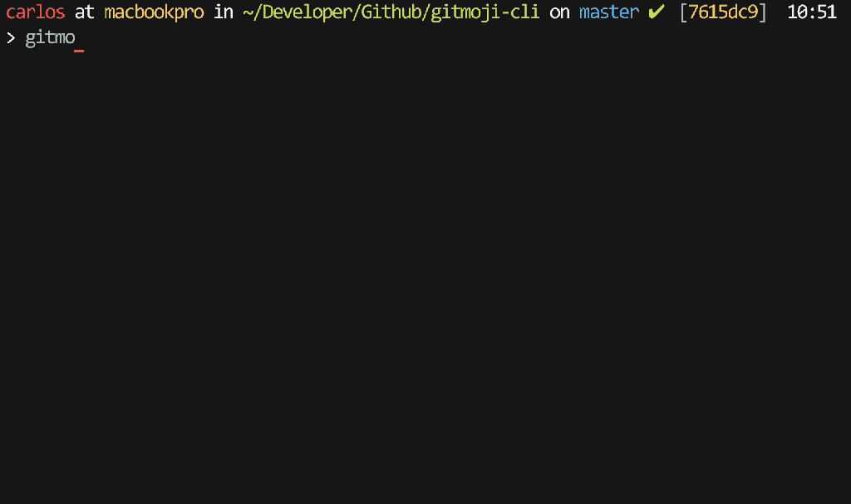Click the empty terminal area below prompt
This screenshot has width=851, height=504.
[425, 274]
